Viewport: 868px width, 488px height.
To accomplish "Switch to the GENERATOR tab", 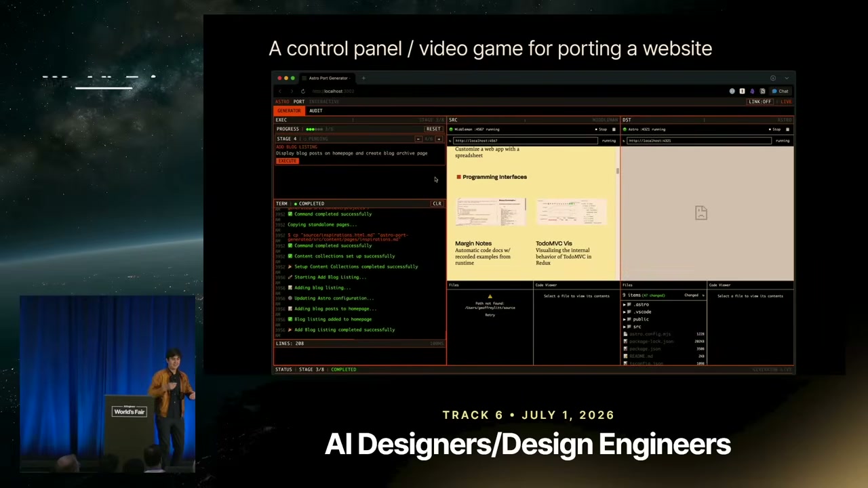I will [289, 110].
